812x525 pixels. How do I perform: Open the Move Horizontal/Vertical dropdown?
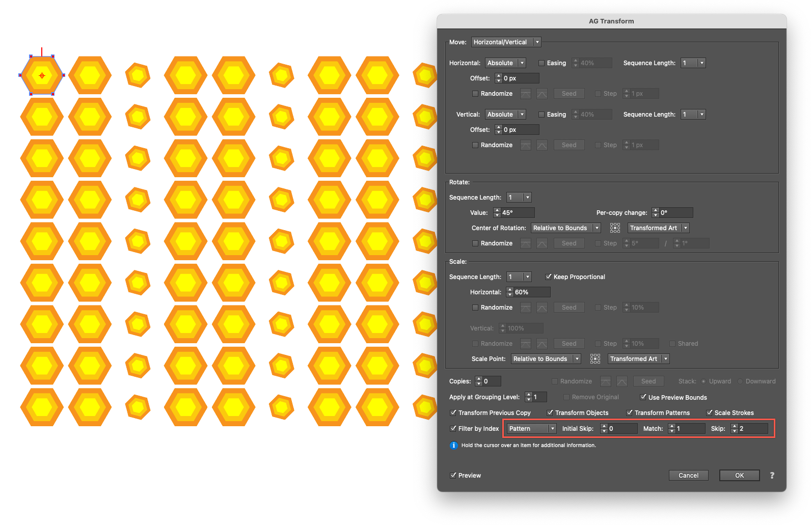pyautogui.click(x=506, y=42)
